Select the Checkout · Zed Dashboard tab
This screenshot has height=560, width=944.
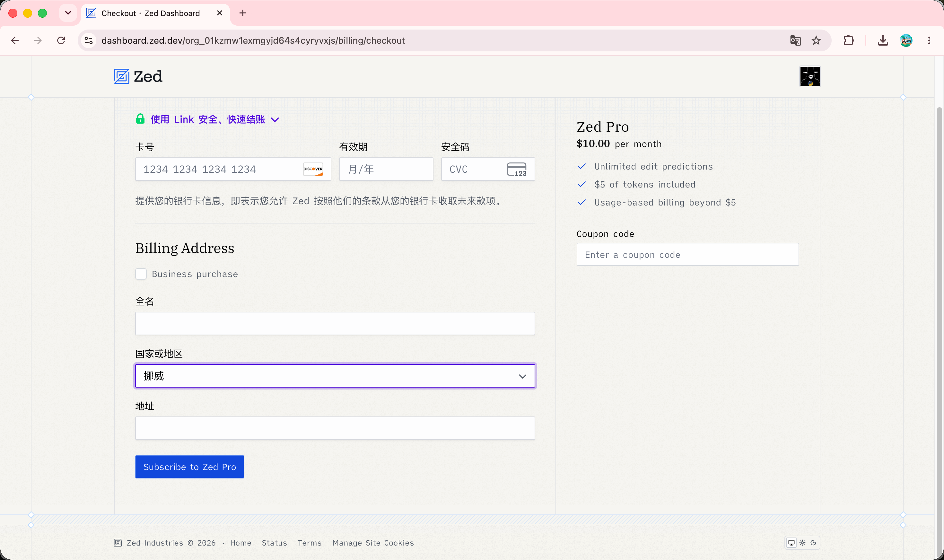tap(155, 13)
